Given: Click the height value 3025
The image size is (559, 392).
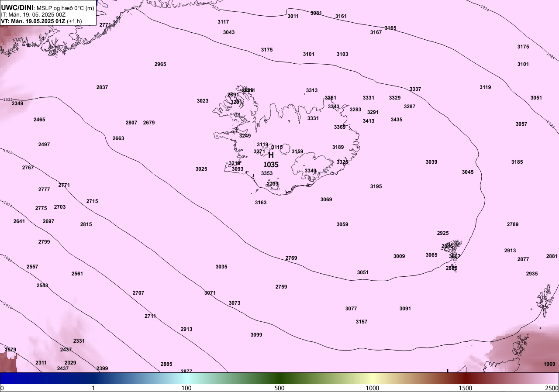Looking at the screenshot, I should pos(201,169).
